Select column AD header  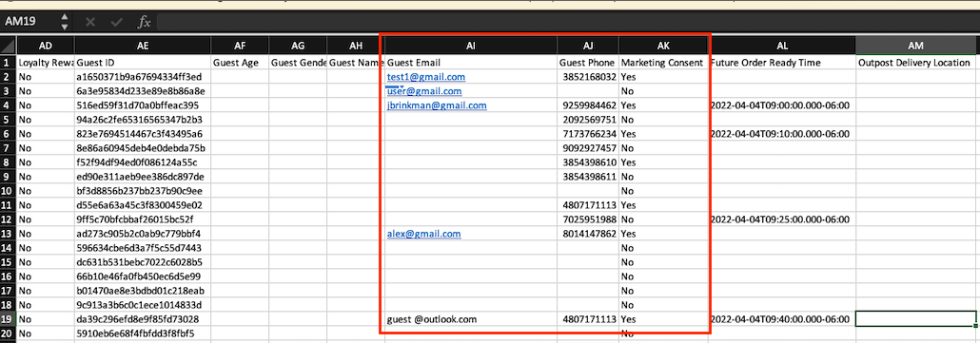click(x=45, y=46)
